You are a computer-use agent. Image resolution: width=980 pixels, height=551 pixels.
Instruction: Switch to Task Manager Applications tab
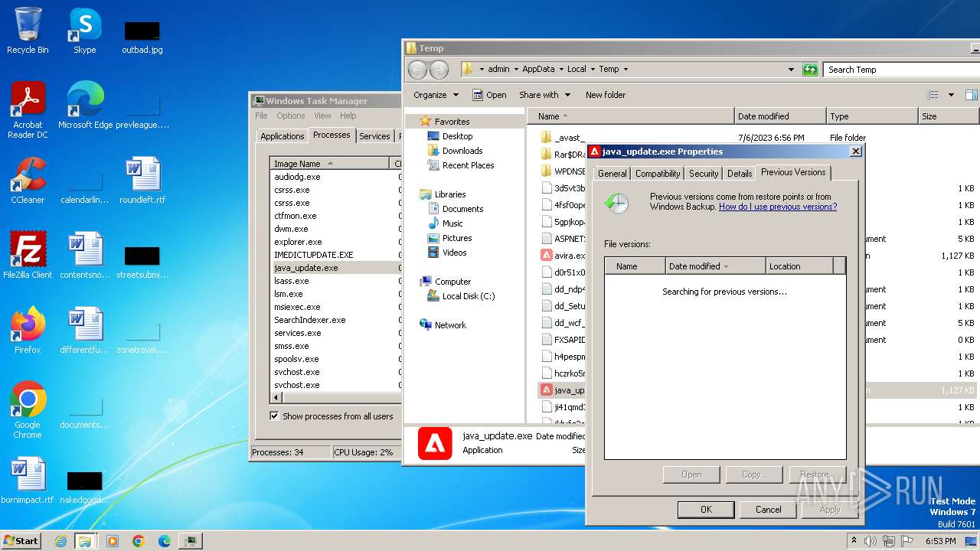tap(283, 136)
